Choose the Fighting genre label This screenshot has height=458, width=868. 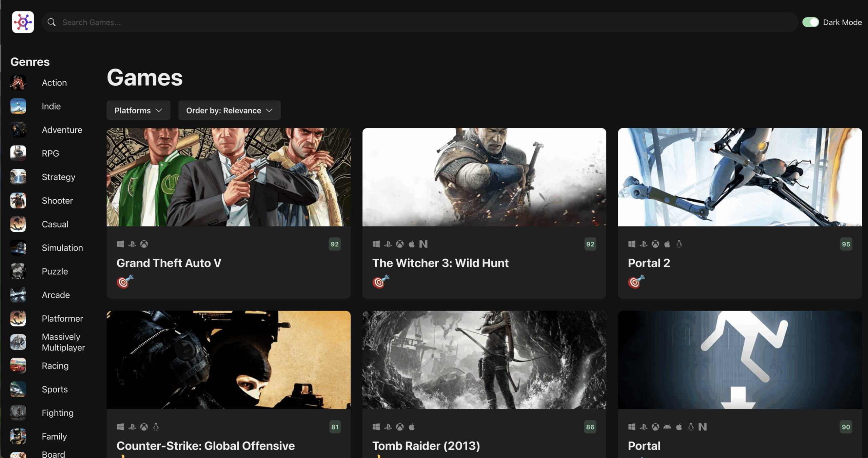[58, 413]
